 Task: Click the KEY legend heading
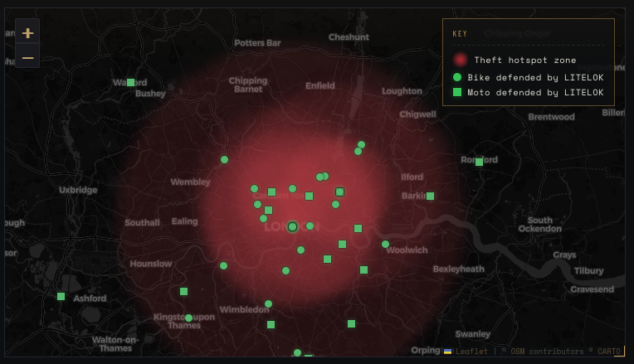coord(460,33)
